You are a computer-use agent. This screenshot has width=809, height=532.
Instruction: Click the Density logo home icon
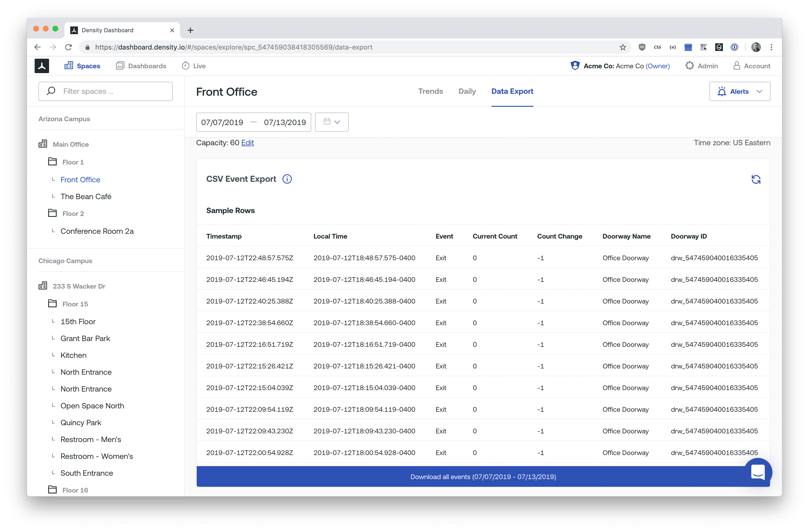(x=42, y=66)
